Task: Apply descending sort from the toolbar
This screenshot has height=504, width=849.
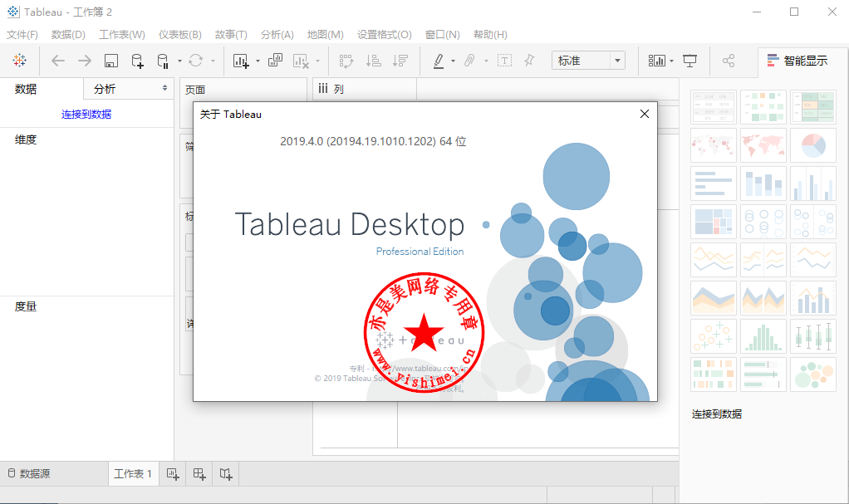Action: click(x=400, y=61)
